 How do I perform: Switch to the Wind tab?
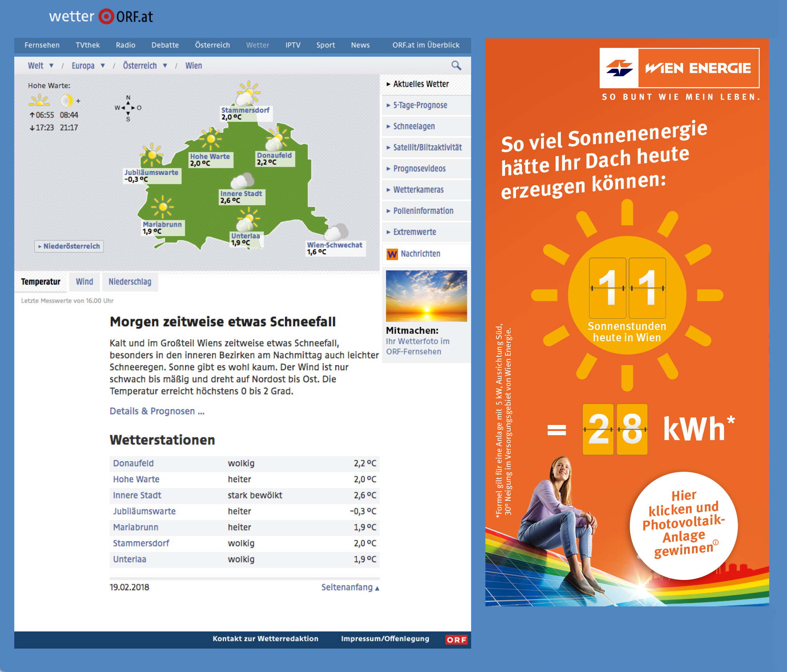(84, 282)
